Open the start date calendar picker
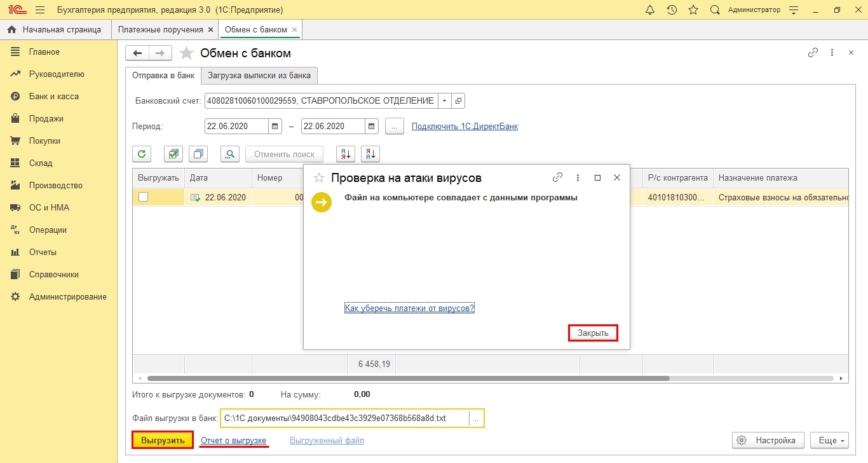This screenshot has height=463, width=868. tap(275, 127)
